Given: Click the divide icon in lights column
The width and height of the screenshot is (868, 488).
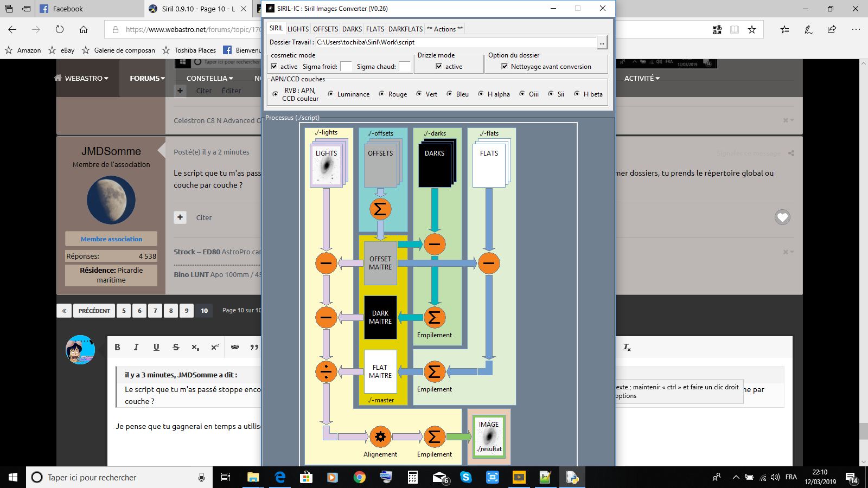Looking at the screenshot, I should pyautogui.click(x=326, y=371).
